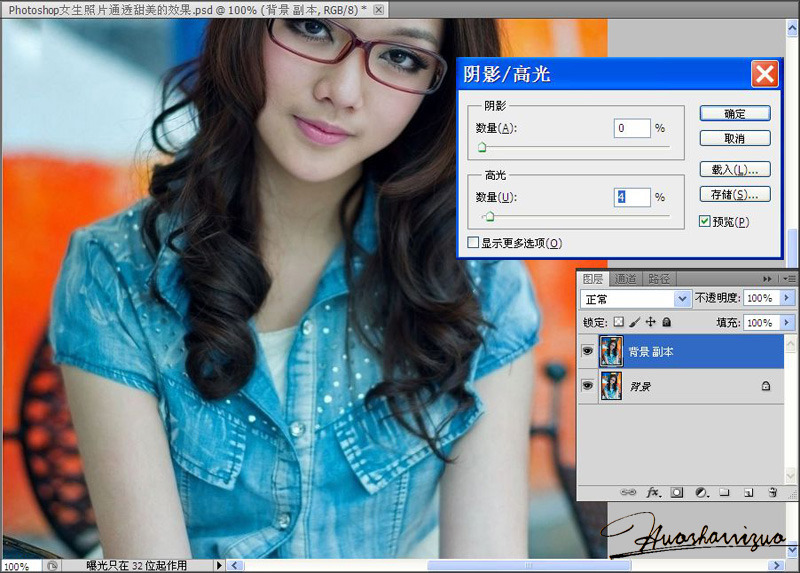The width and height of the screenshot is (800, 573).
Task: Click the 高光 数量(U) percent input field
Action: tap(632, 197)
